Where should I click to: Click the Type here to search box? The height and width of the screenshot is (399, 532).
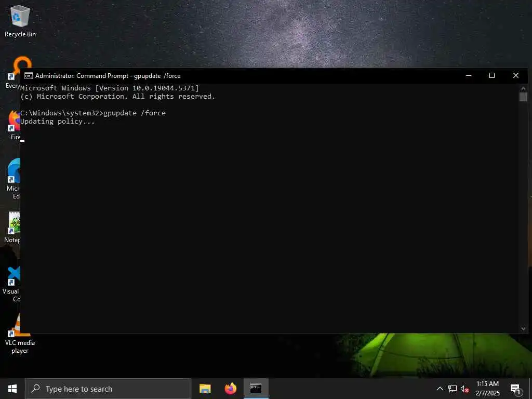click(108, 389)
